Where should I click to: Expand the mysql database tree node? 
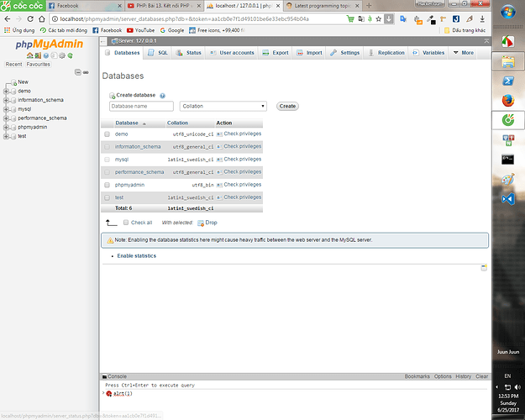click(x=7, y=109)
